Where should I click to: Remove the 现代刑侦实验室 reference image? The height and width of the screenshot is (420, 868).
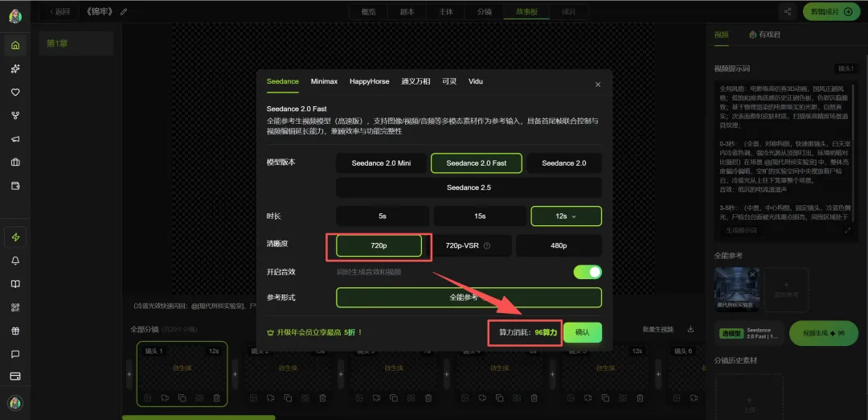tap(752, 274)
